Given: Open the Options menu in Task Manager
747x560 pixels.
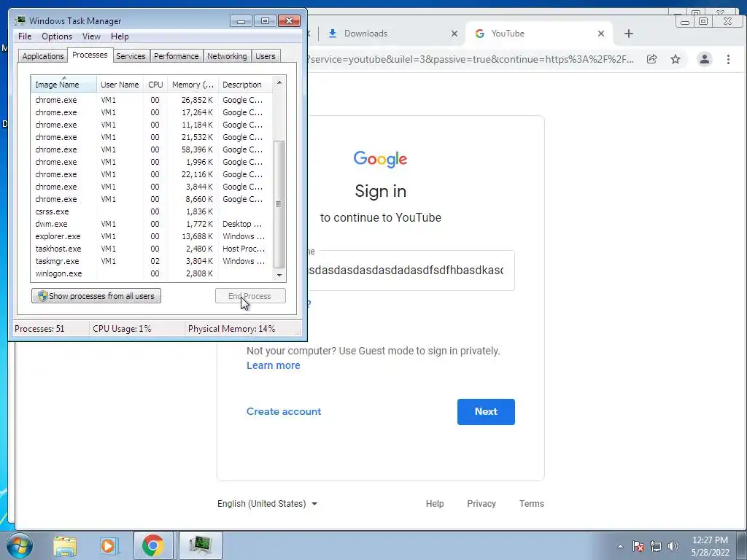Looking at the screenshot, I should pos(57,36).
